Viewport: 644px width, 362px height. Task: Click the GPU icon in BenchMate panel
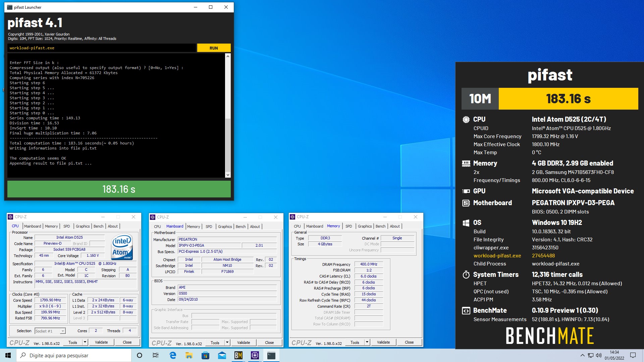pyautogui.click(x=466, y=191)
